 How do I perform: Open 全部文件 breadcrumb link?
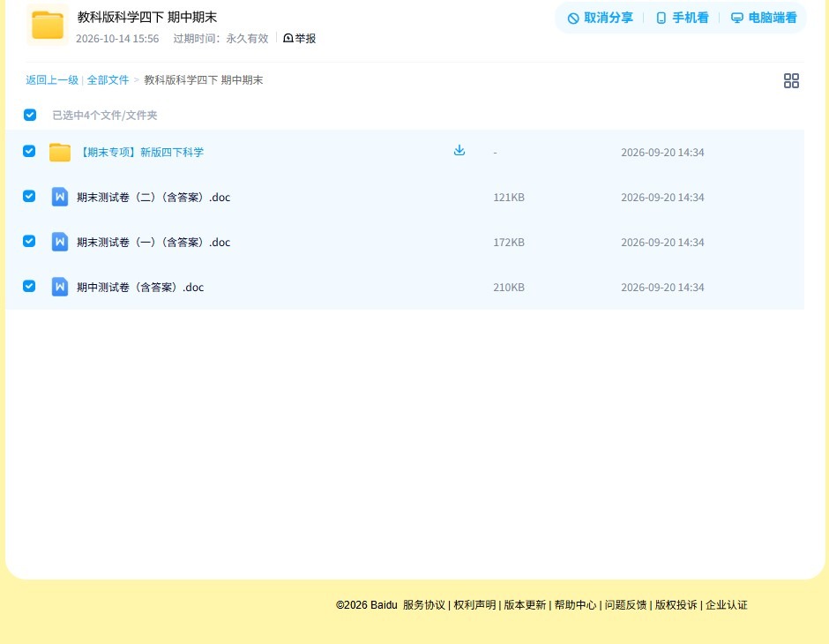click(x=108, y=80)
